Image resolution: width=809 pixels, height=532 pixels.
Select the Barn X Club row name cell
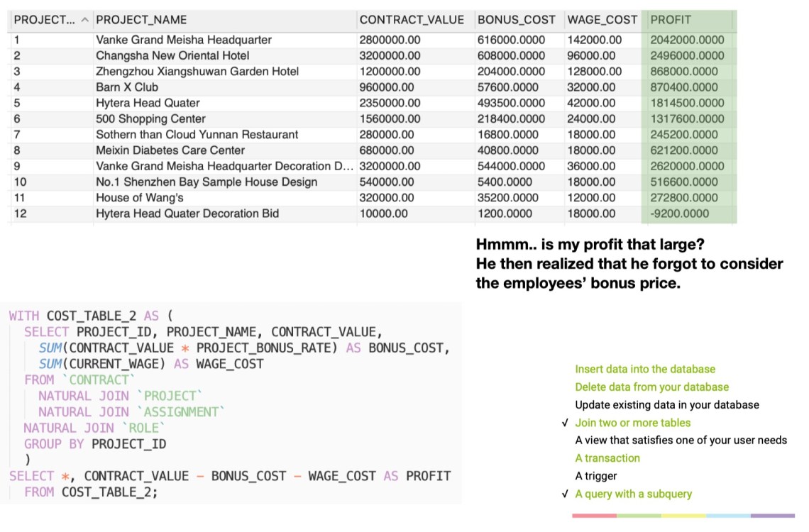pos(127,87)
